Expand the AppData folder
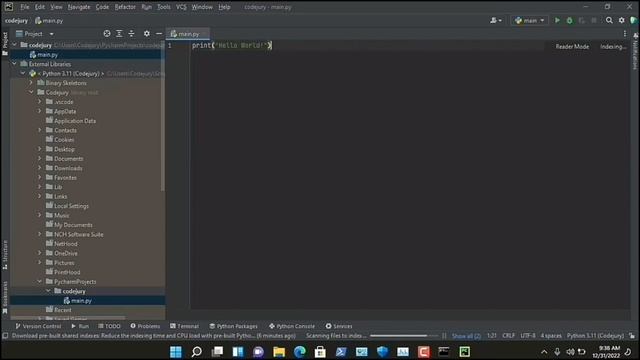 pyautogui.click(x=40, y=111)
